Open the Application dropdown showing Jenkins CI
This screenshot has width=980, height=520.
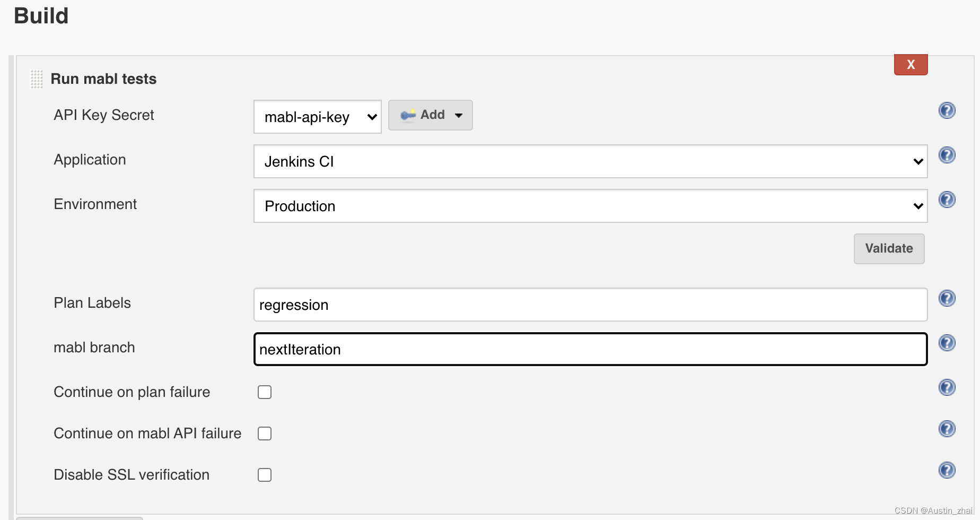point(590,161)
